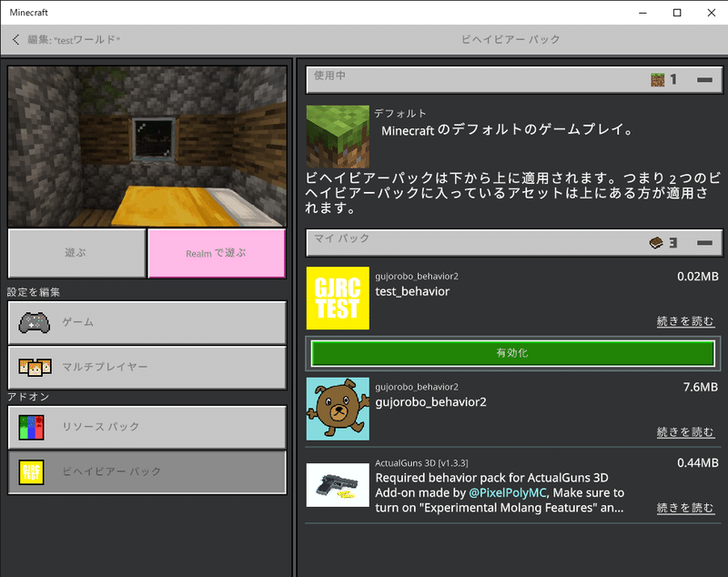Click the grass block default pack icon
This screenshot has width=728, height=577.
pyautogui.click(x=338, y=137)
